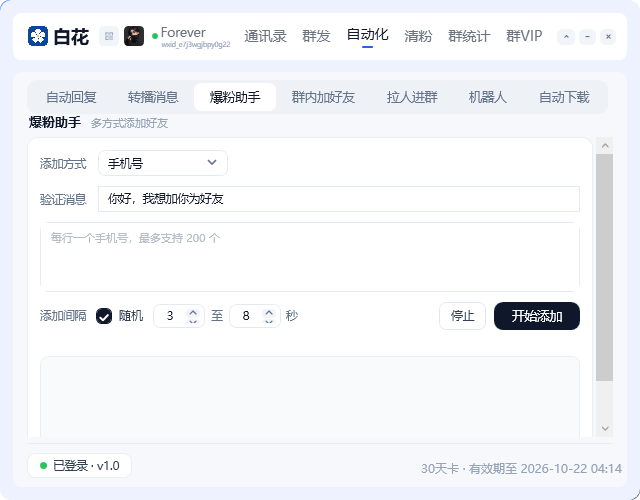
Task: Select the 爆粉助手 tab
Action: click(x=235, y=97)
